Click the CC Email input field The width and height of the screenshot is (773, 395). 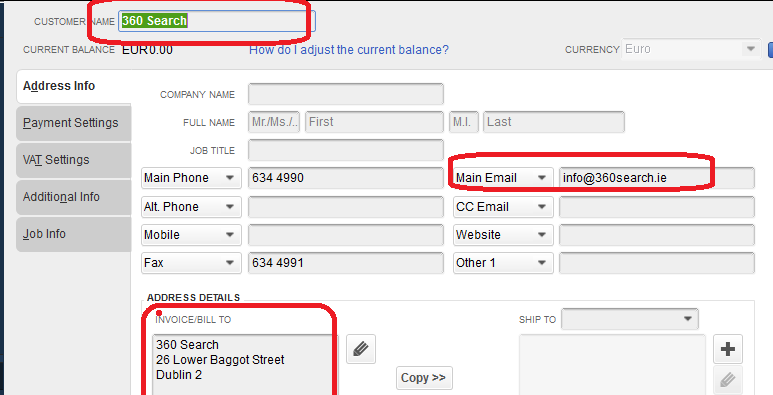[x=657, y=207]
